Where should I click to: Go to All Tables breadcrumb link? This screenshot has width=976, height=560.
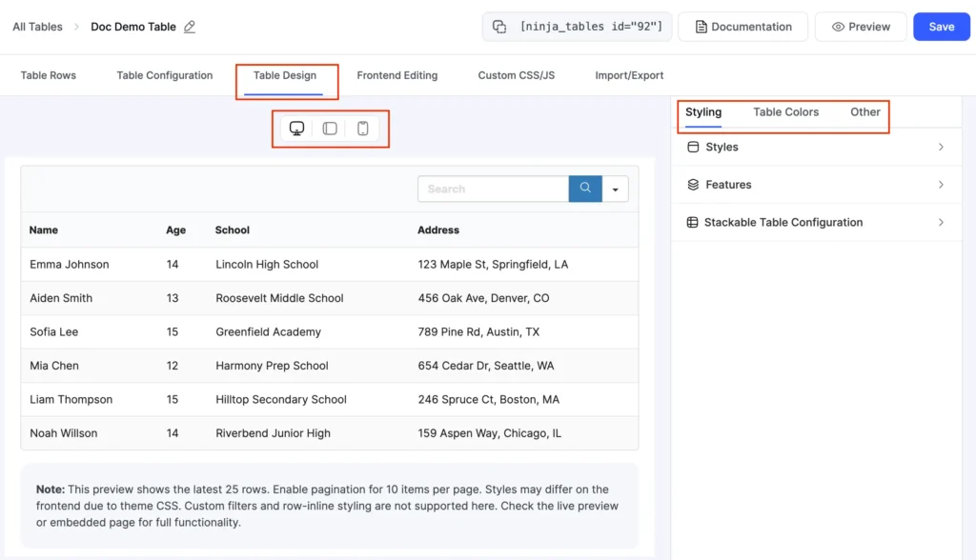tap(37, 27)
